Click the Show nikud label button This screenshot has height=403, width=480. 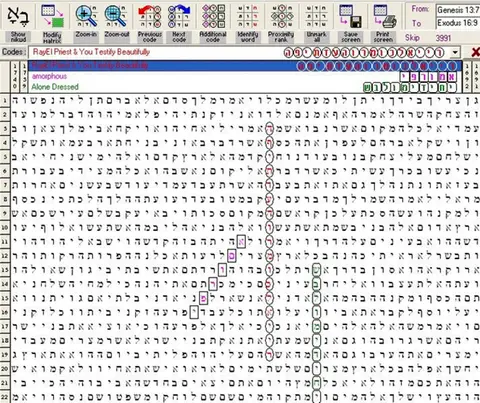click(x=18, y=37)
